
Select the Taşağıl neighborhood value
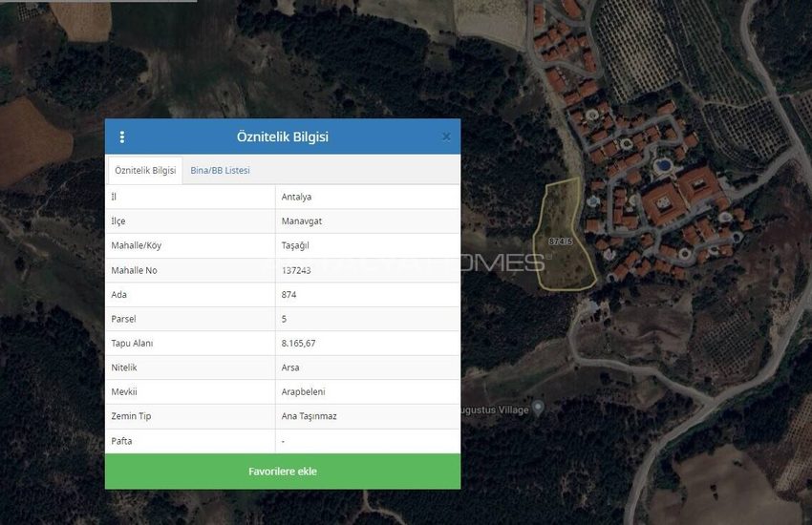(x=294, y=245)
